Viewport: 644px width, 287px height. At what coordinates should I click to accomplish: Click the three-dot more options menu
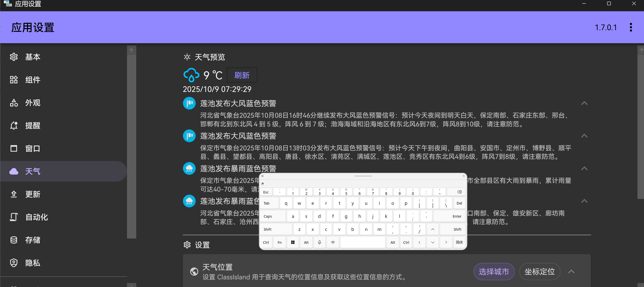tap(631, 27)
